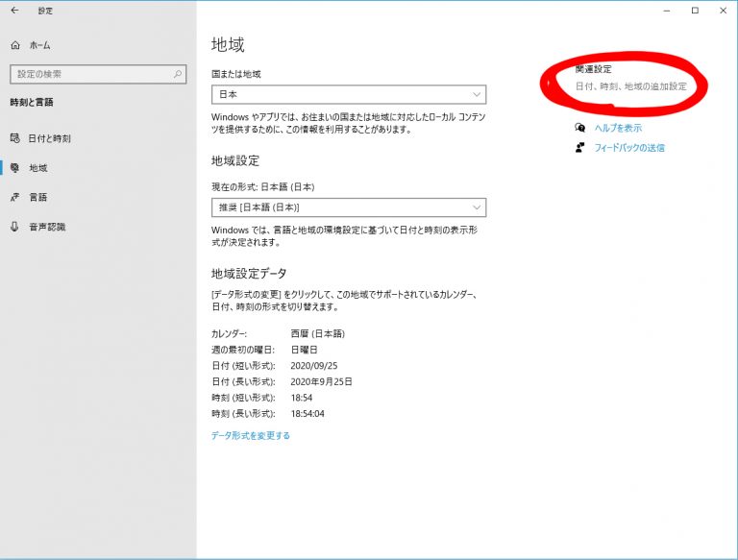The image size is (738, 560).
Task: Click the 言語 icon in the sidebar
Action: 14,197
